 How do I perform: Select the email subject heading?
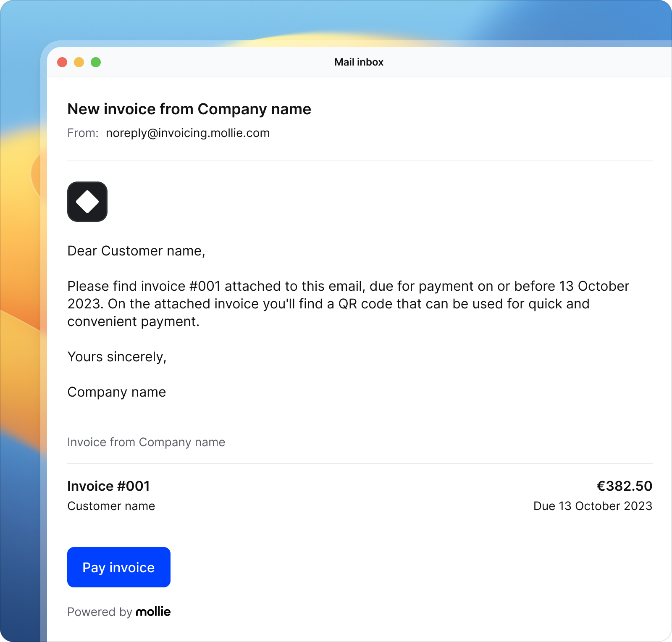pos(189,109)
